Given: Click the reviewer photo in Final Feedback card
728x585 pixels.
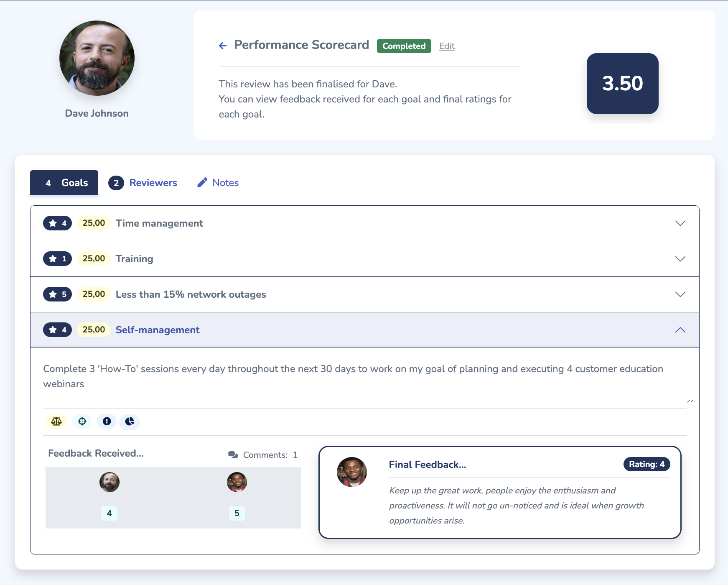Looking at the screenshot, I should pos(352,472).
